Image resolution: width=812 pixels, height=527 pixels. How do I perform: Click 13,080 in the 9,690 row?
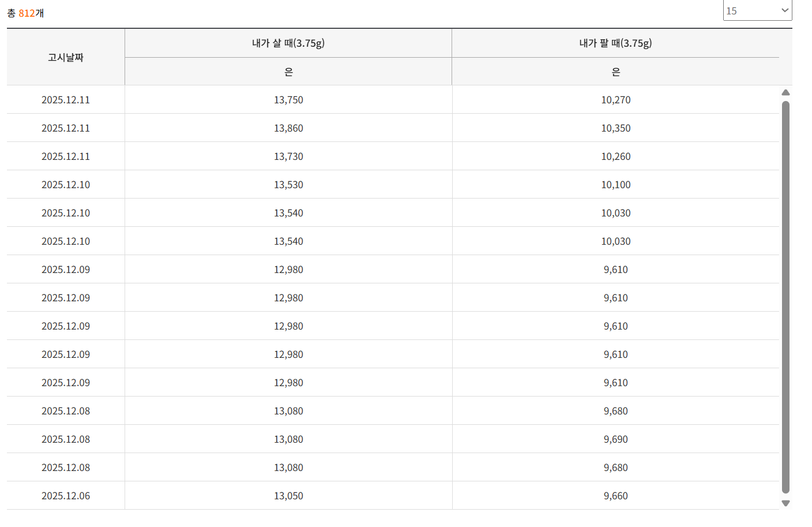(288, 439)
